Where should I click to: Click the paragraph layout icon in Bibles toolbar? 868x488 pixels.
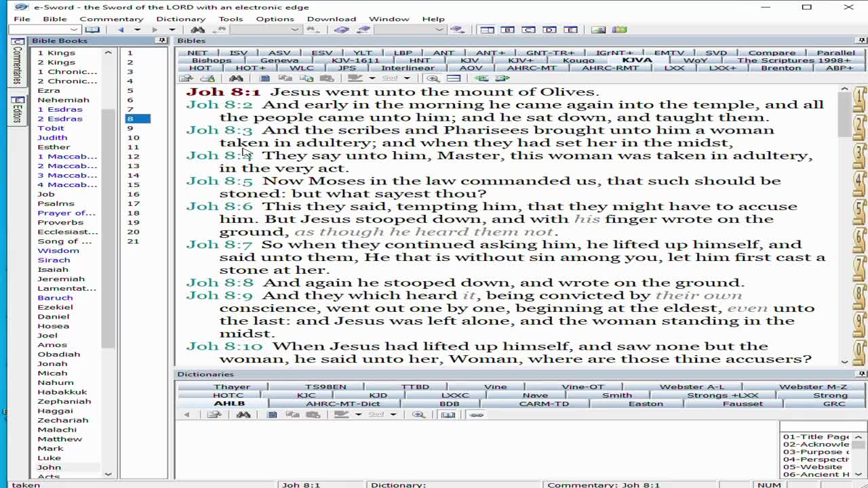coord(454,79)
